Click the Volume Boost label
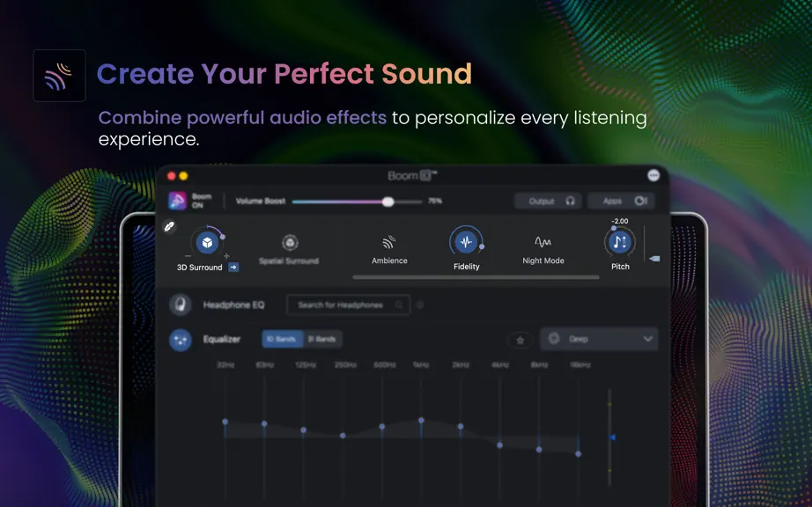 point(261,202)
